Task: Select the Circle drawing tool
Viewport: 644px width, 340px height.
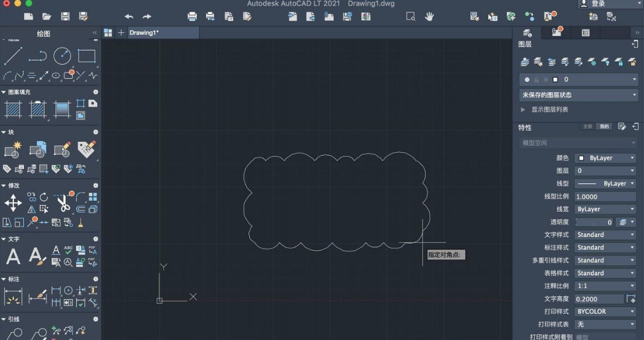Action: pos(62,56)
